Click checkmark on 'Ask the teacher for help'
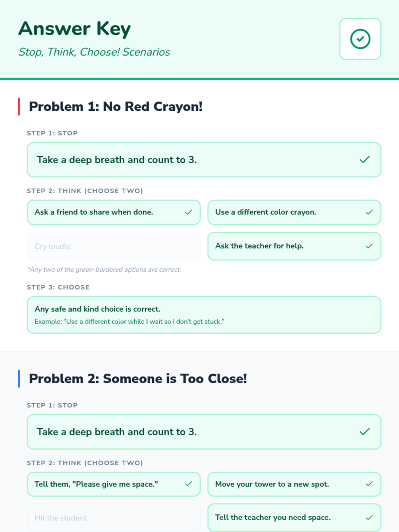This screenshot has height=532, width=399. (x=369, y=246)
